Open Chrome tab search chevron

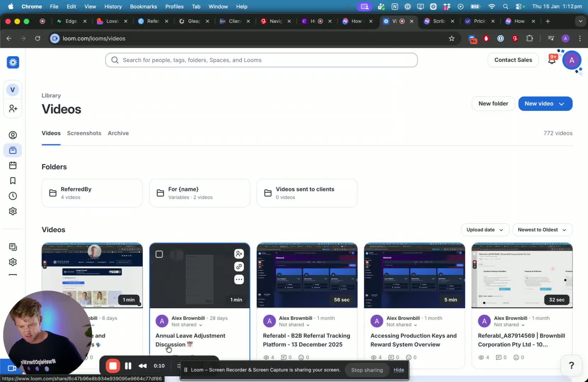click(x=581, y=21)
